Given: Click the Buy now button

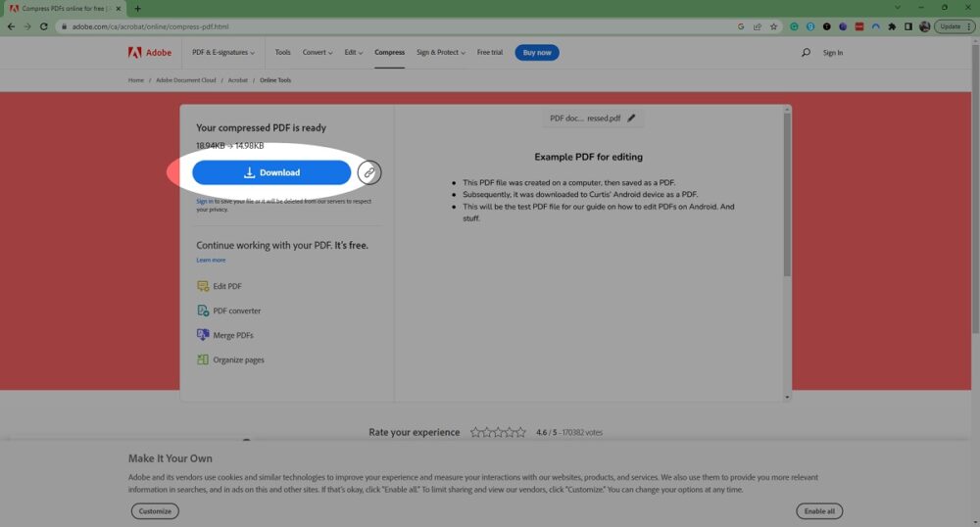Looking at the screenshot, I should click(537, 53).
